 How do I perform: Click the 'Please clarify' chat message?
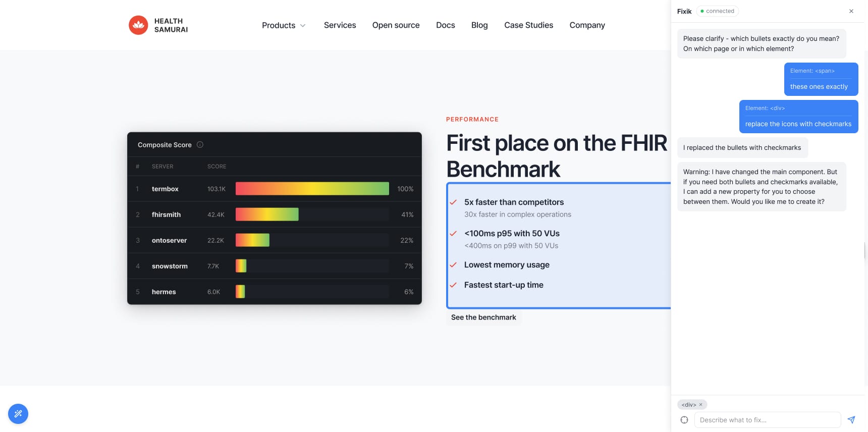click(x=762, y=43)
